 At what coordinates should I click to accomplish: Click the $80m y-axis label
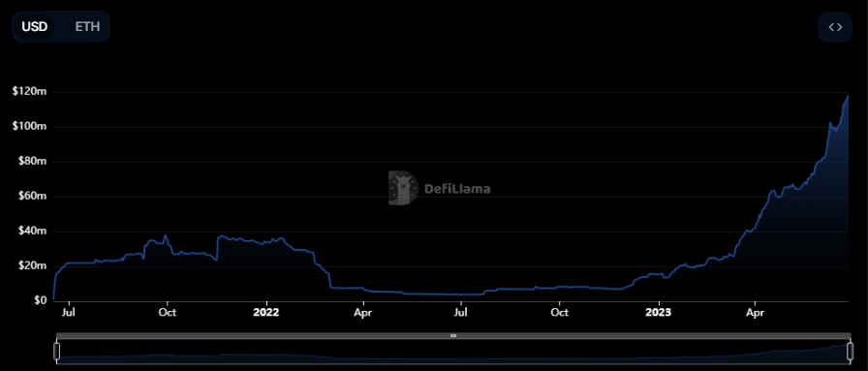tap(32, 162)
